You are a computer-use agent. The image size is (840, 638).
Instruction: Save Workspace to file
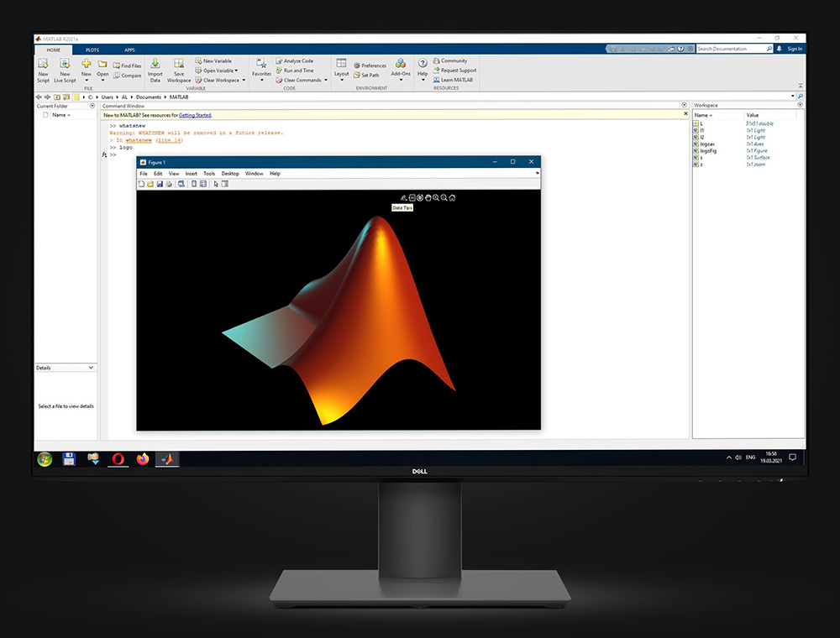(179, 71)
